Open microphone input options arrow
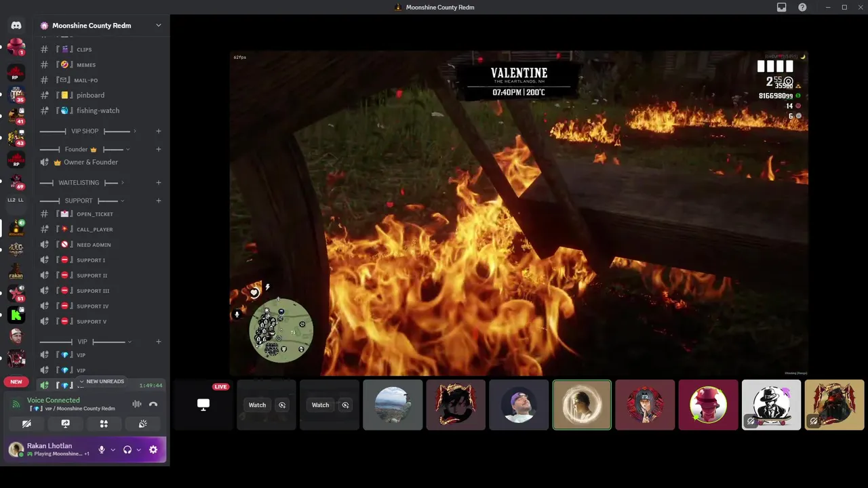Image resolution: width=868 pixels, height=488 pixels. [113, 449]
